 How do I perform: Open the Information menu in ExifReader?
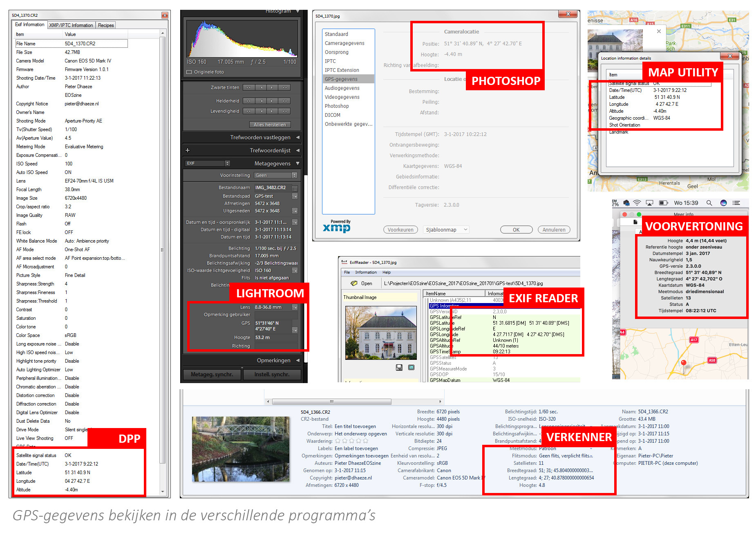pos(366,272)
